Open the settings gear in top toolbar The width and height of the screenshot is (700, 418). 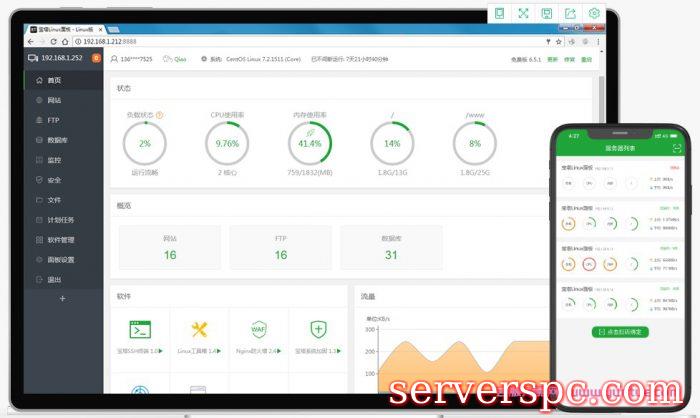click(594, 13)
